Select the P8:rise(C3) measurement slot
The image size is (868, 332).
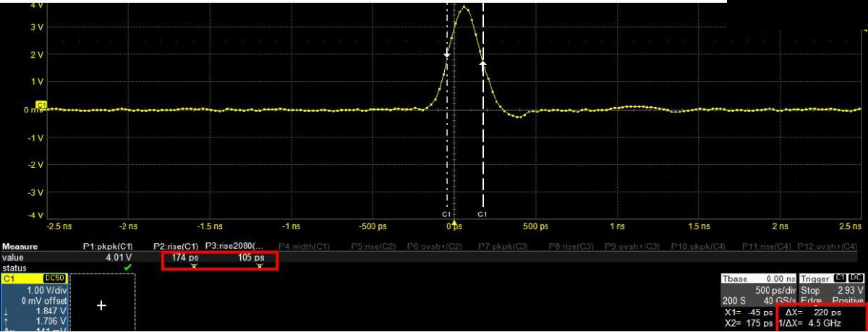click(x=573, y=248)
